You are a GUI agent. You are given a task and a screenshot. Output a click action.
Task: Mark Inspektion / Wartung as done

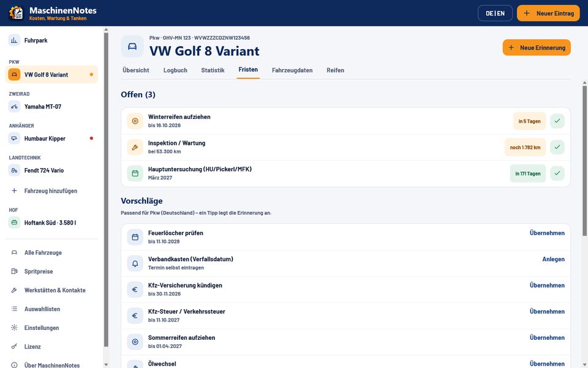pyautogui.click(x=557, y=147)
